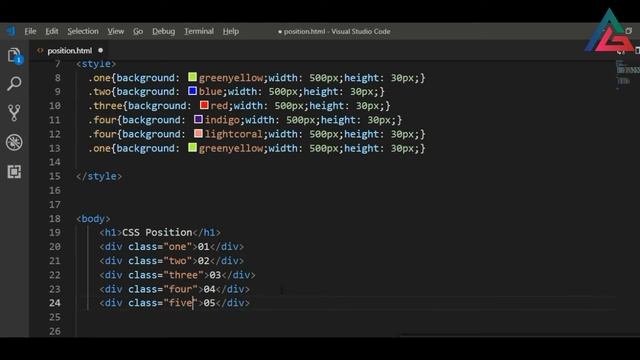Open the Source Control view icon
This screenshot has height=360, width=640.
[14, 113]
